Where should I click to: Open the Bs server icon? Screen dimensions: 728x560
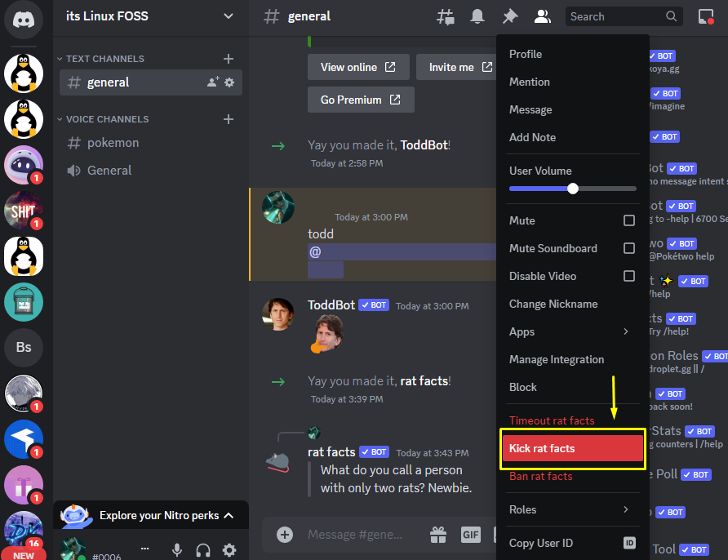[x=23, y=347]
